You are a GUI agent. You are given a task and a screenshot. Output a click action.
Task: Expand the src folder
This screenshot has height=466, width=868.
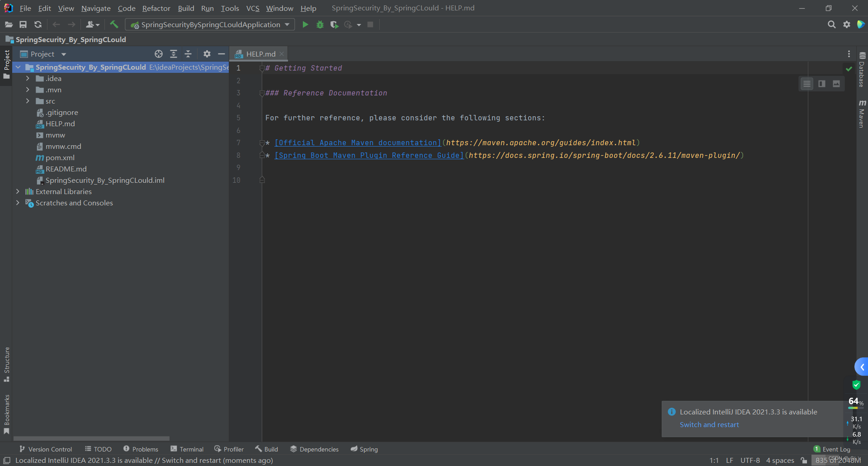click(28, 101)
